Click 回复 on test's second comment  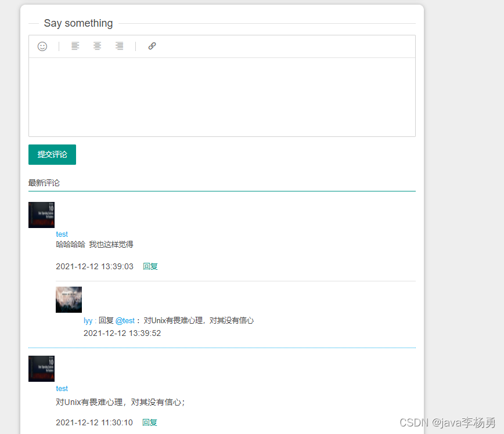click(x=149, y=422)
